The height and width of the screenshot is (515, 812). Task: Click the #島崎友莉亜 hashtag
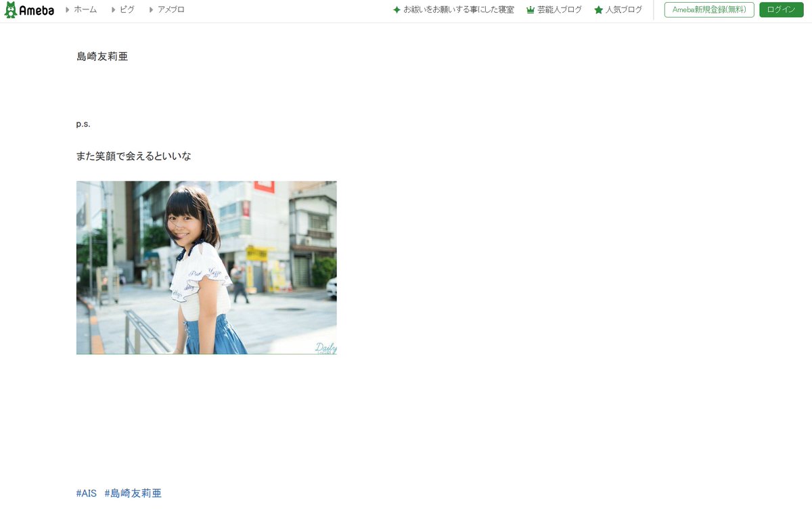click(133, 493)
